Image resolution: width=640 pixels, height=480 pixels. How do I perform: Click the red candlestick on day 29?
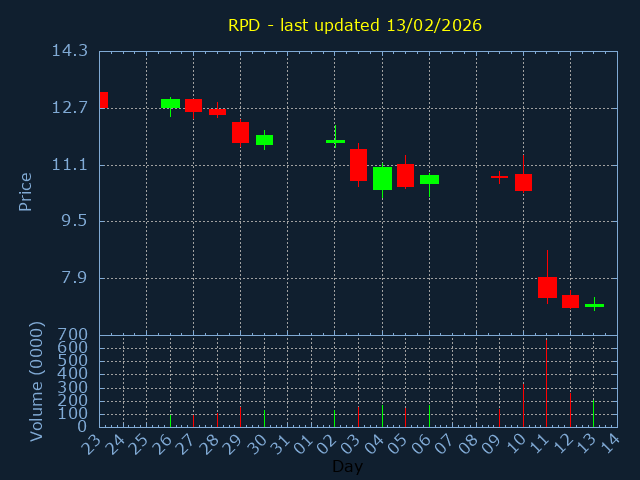pos(240,132)
